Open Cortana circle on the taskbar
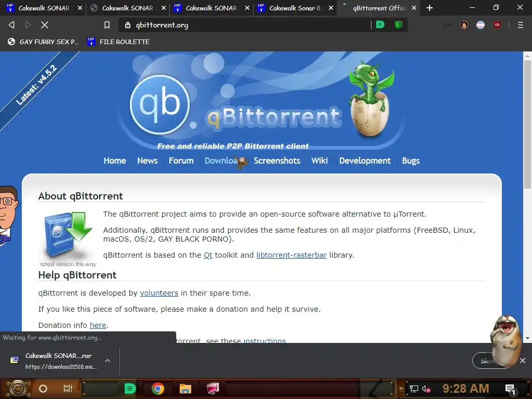Viewport: 532px width, 399px height. [x=43, y=389]
